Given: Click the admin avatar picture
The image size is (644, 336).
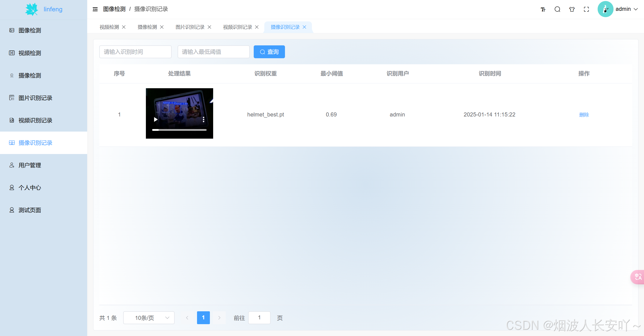Looking at the screenshot, I should pos(605,9).
